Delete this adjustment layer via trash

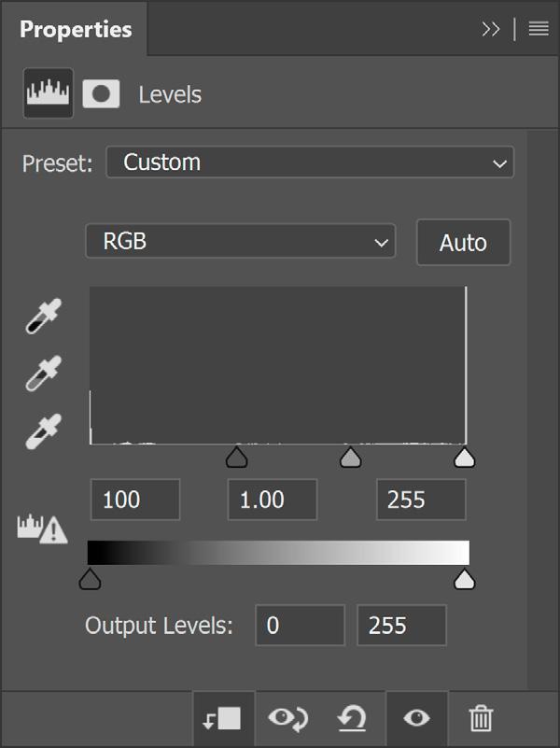[481, 718]
